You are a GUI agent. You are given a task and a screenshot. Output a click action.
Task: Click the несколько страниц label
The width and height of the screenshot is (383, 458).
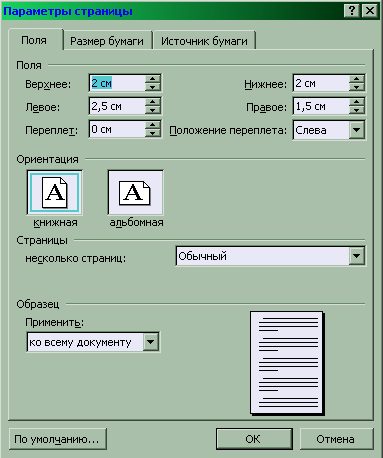click(x=76, y=258)
